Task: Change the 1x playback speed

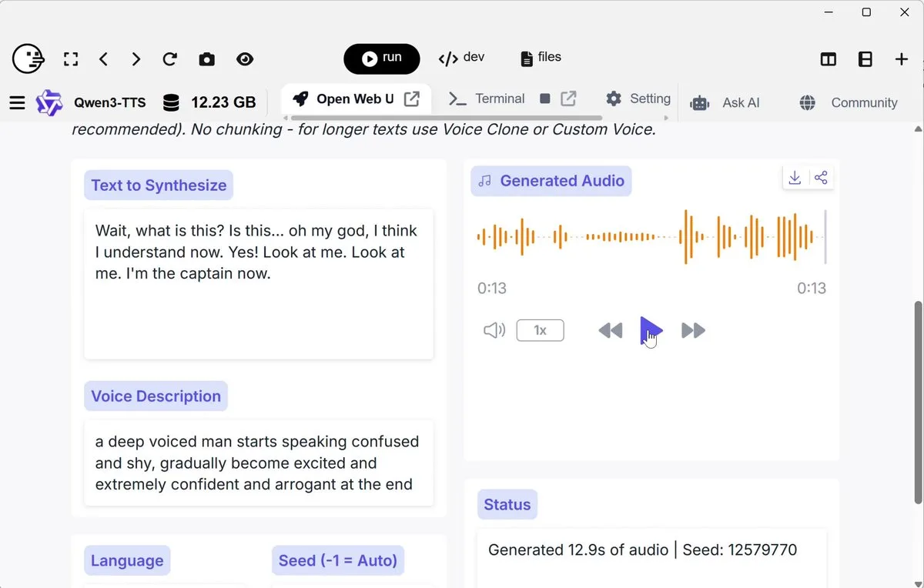Action: tap(540, 330)
